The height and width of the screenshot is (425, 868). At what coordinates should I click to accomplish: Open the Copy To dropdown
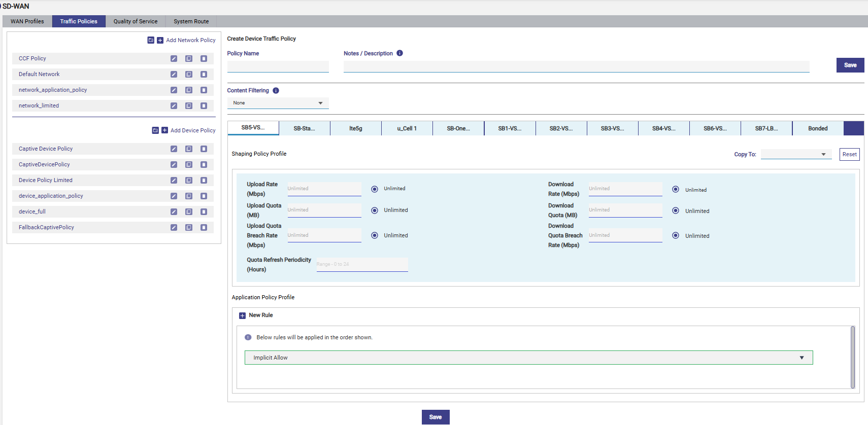tap(795, 155)
